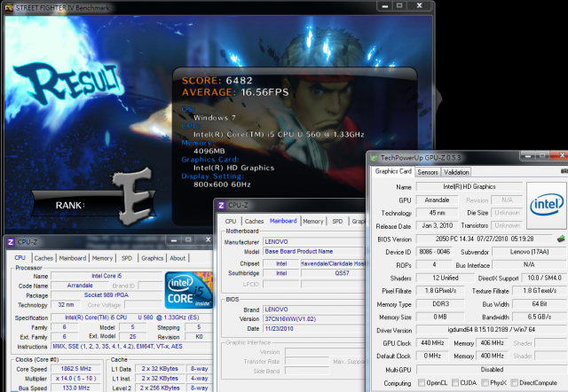The image size is (568, 392).
Task: Click the CPU Specification field in CPU-Z
Action: tap(131, 318)
